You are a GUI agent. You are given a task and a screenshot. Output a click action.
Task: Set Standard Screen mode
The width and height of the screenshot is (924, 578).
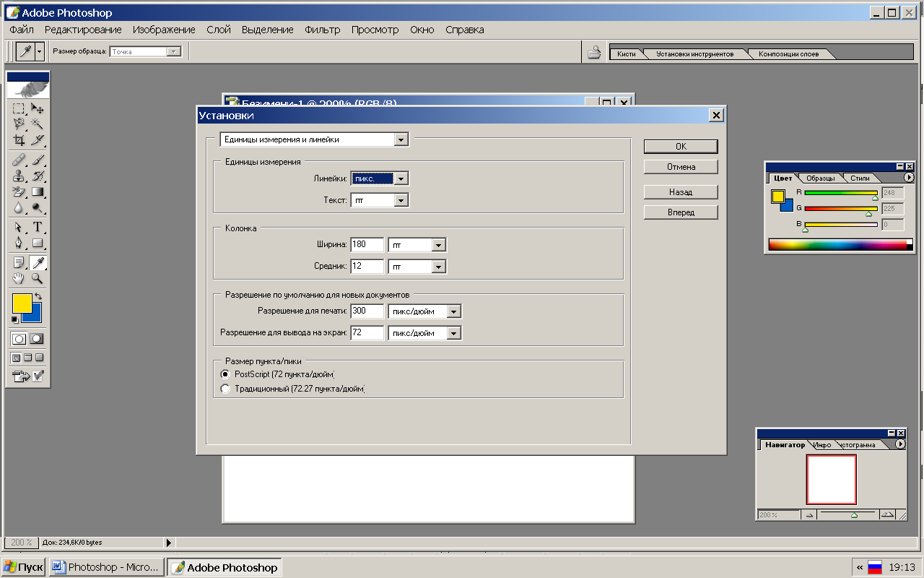16,357
